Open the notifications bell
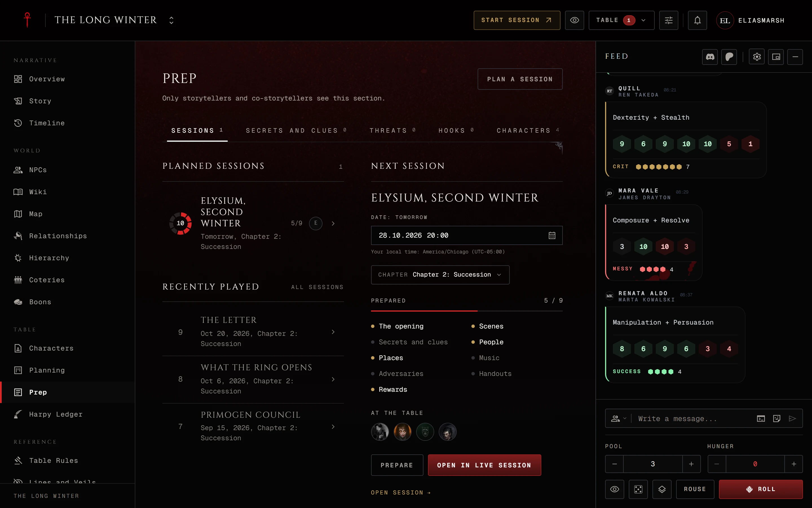The width and height of the screenshot is (812, 508). point(697,20)
